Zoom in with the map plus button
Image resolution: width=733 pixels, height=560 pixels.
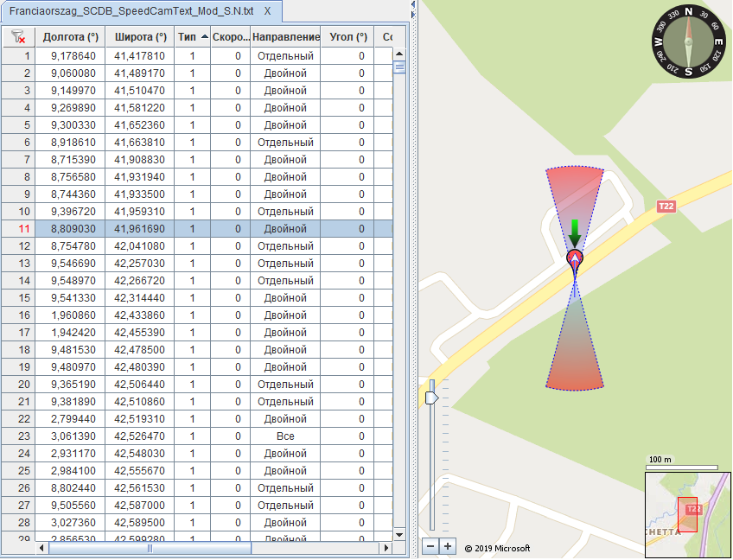(x=448, y=545)
